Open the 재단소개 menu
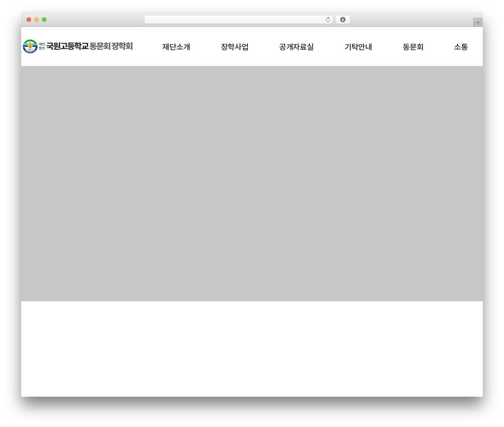 (176, 47)
